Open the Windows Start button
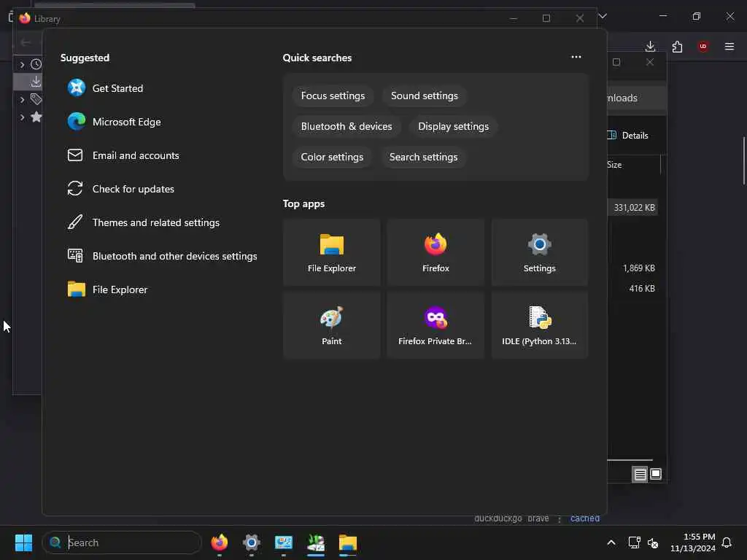 pos(23,542)
